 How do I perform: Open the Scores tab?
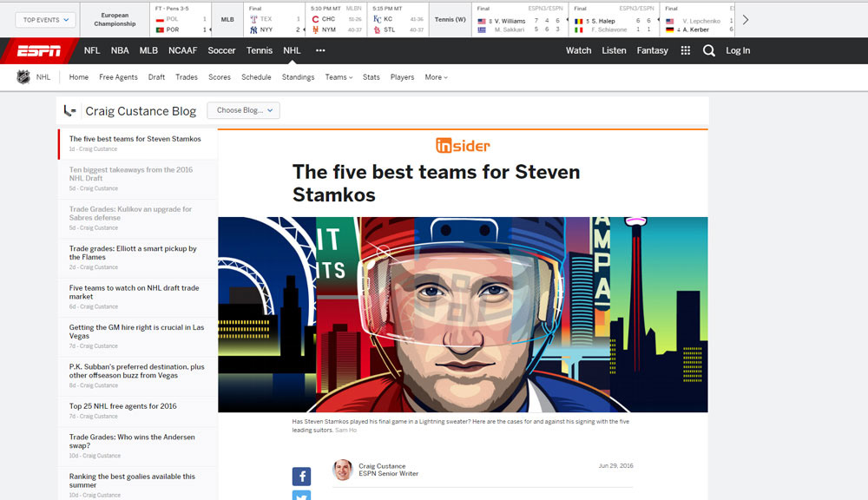[220, 77]
